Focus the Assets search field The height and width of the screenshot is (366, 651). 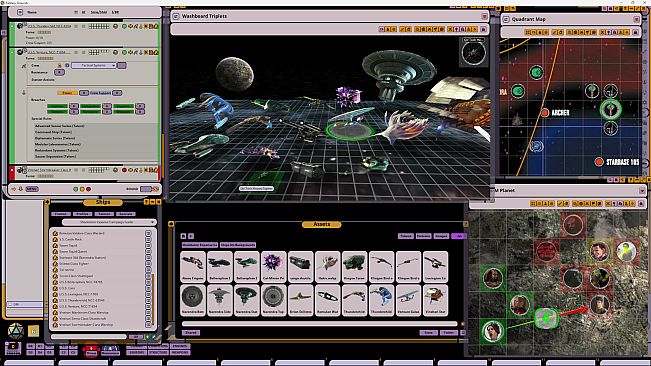pyautogui.click(x=320, y=324)
